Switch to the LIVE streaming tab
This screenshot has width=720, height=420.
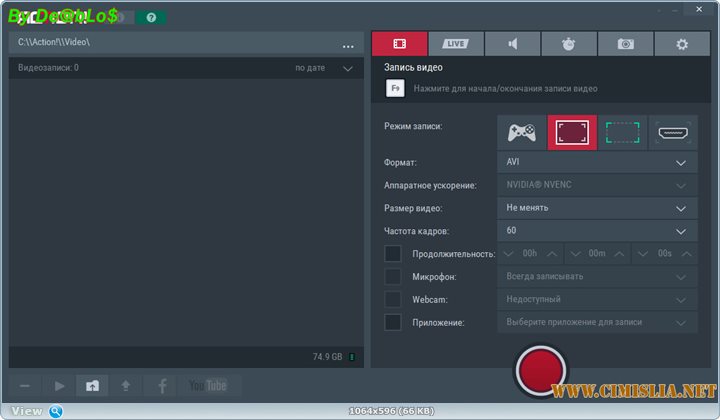[x=456, y=44]
